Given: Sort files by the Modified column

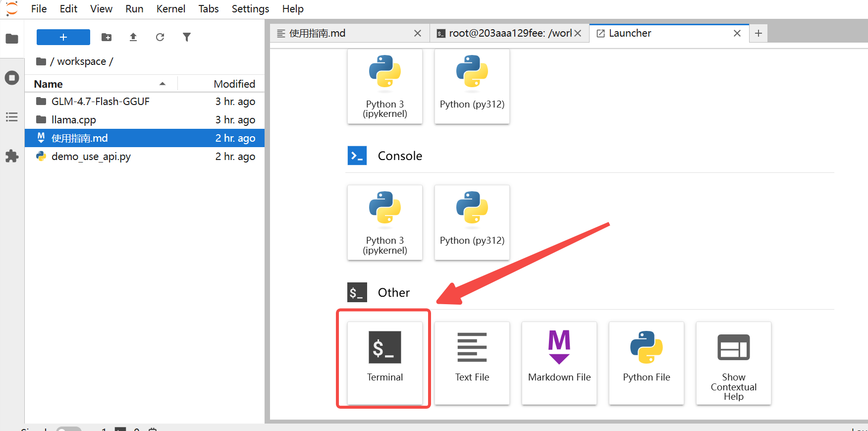Looking at the screenshot, I should coord(234,84).
